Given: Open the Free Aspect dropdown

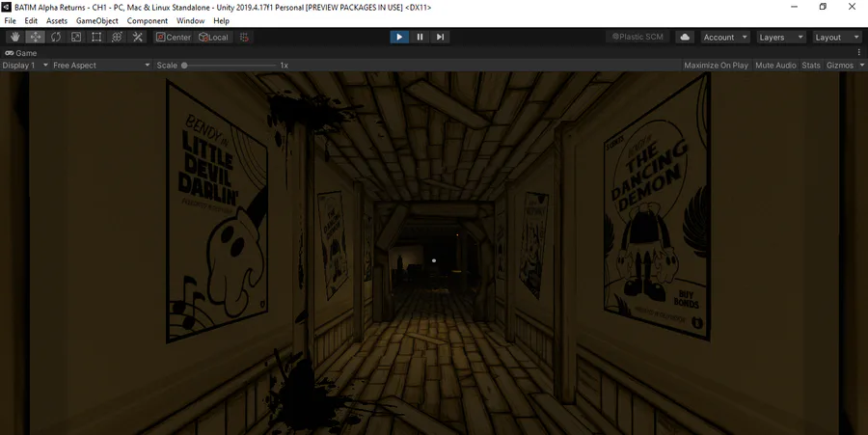Looking at the screenshot, I should coord(101,66).
